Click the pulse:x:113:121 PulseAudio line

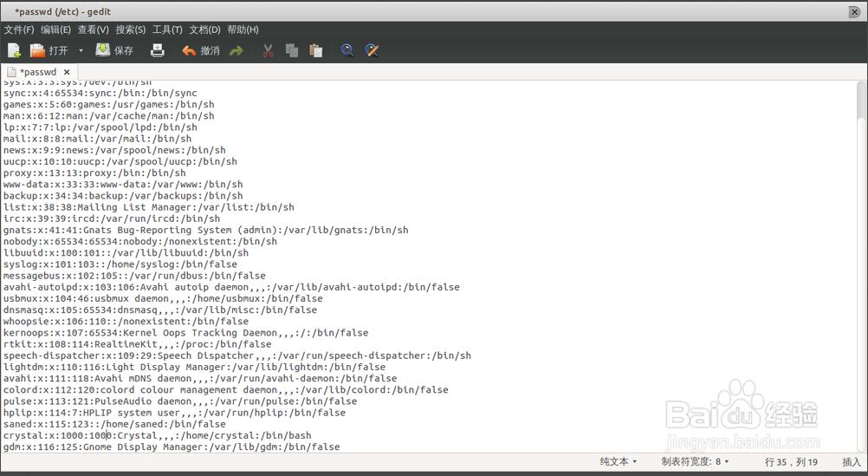tap(180, 401)
